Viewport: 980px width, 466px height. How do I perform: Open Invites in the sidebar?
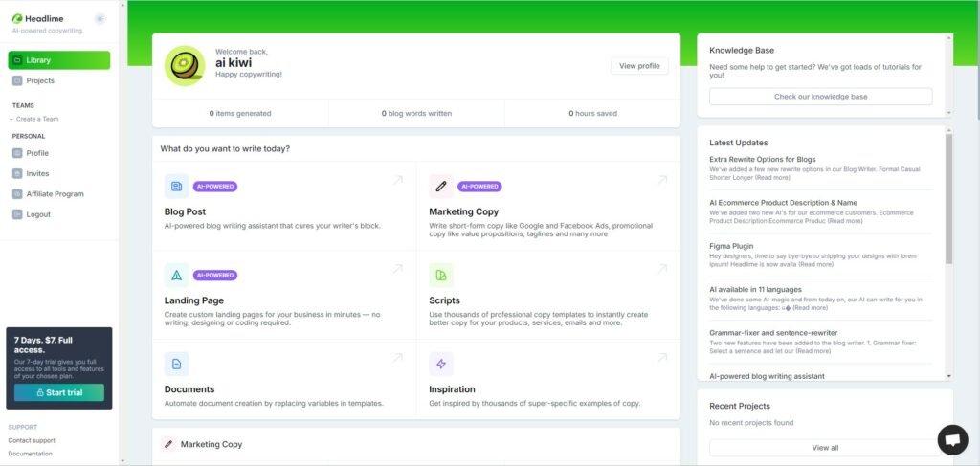point(37,173)
